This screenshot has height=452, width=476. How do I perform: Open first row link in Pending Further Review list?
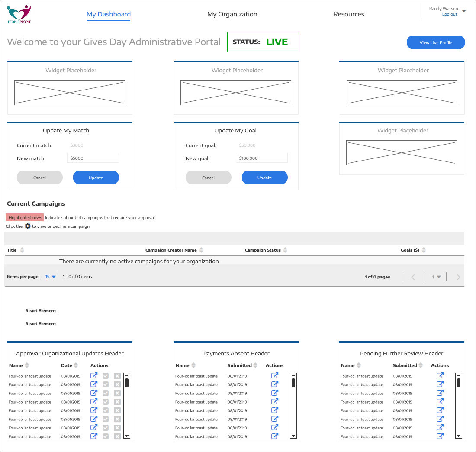click(x=440, y=376)
